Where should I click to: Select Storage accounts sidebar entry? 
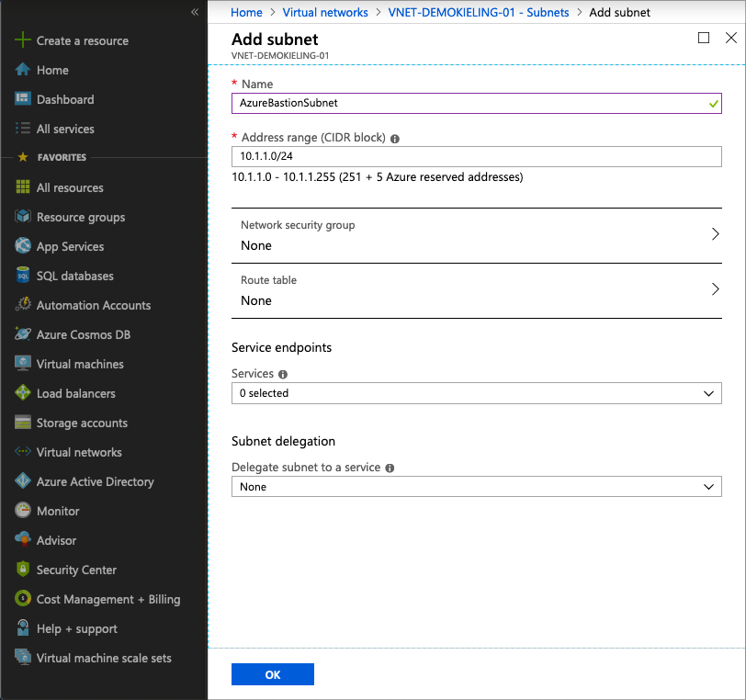(82, 423)
